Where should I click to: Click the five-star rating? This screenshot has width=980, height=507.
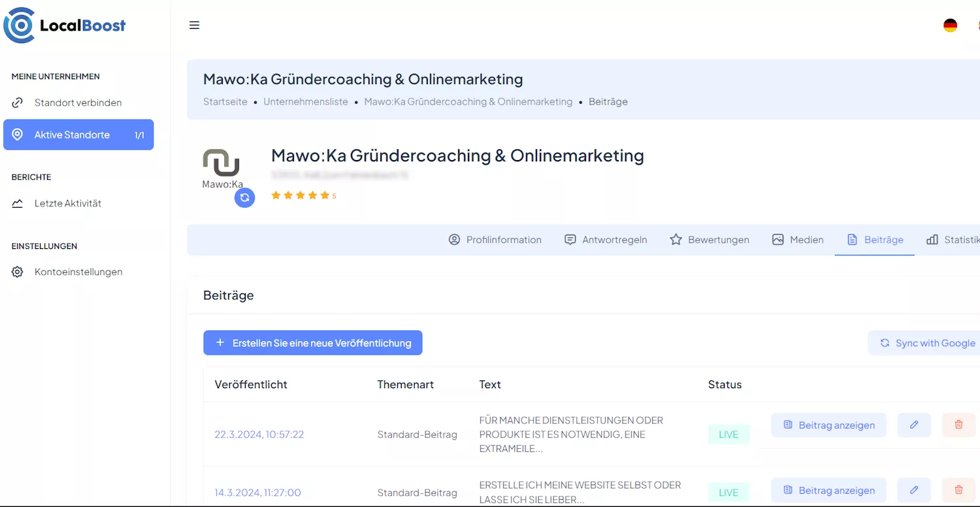[x=300, y=195]
